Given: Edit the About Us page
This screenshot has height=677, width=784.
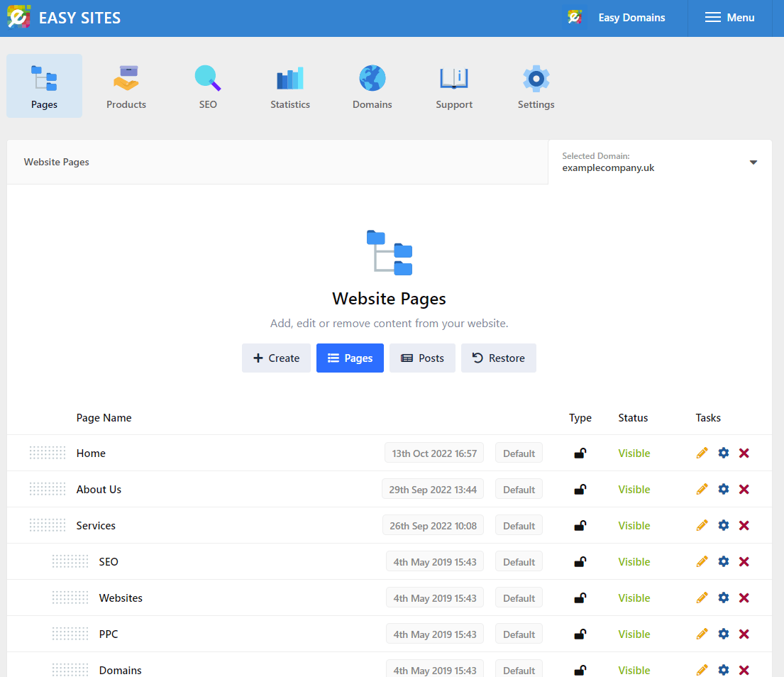Looking at the screenshot, I should coord(702,489).
